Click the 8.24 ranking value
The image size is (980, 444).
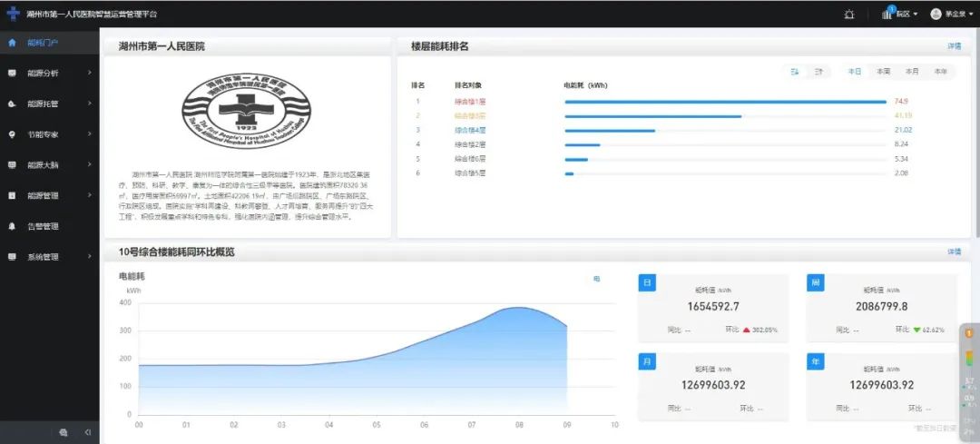point(901,144)
